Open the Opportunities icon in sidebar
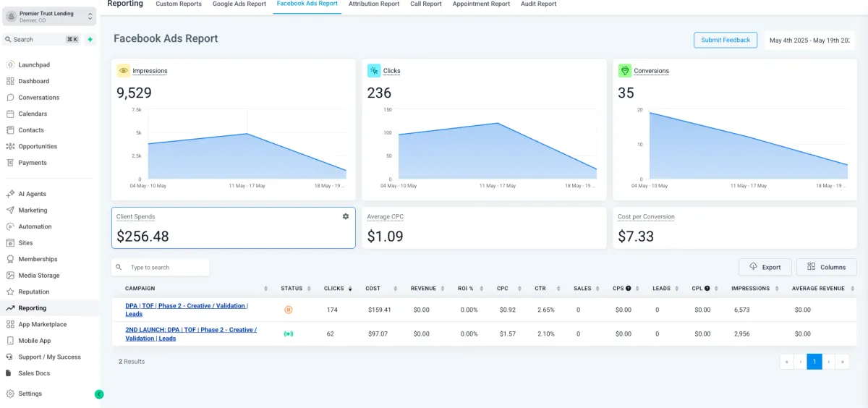 pyautogui.click(x=10, y=146)
